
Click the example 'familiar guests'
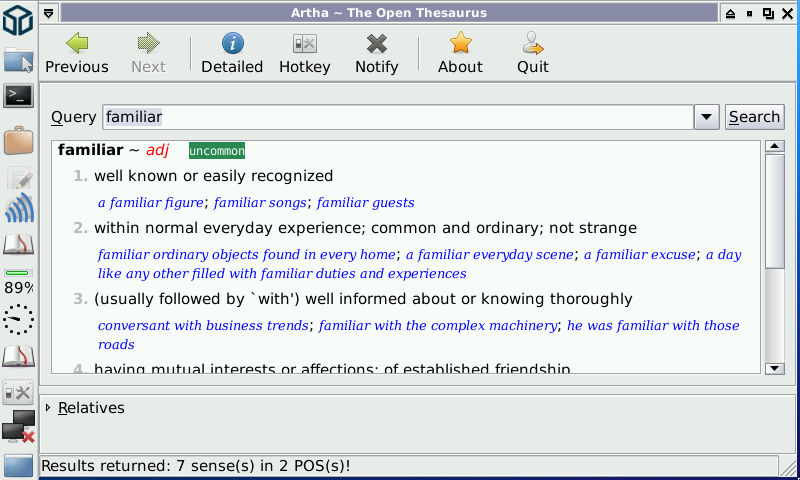click(365, 203)
